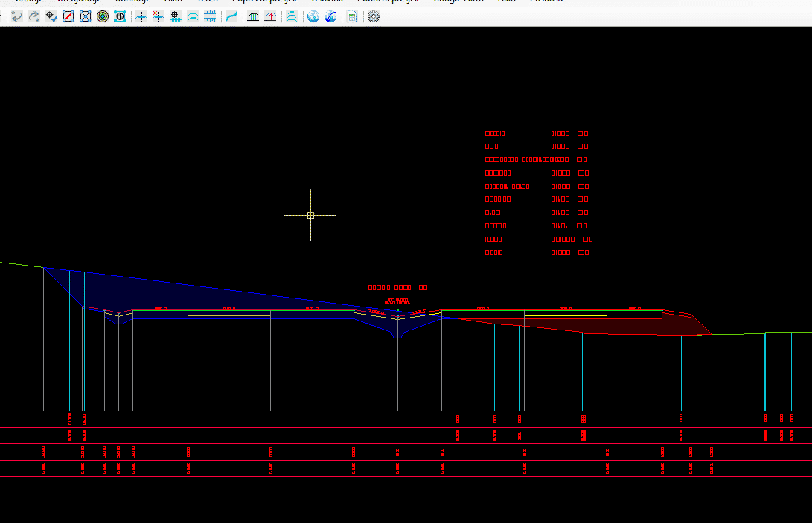Viewport: 812px width, 523px height.
Task: Click the redo arrow icon
Action: pyautogui.click(x=33, y=16)
